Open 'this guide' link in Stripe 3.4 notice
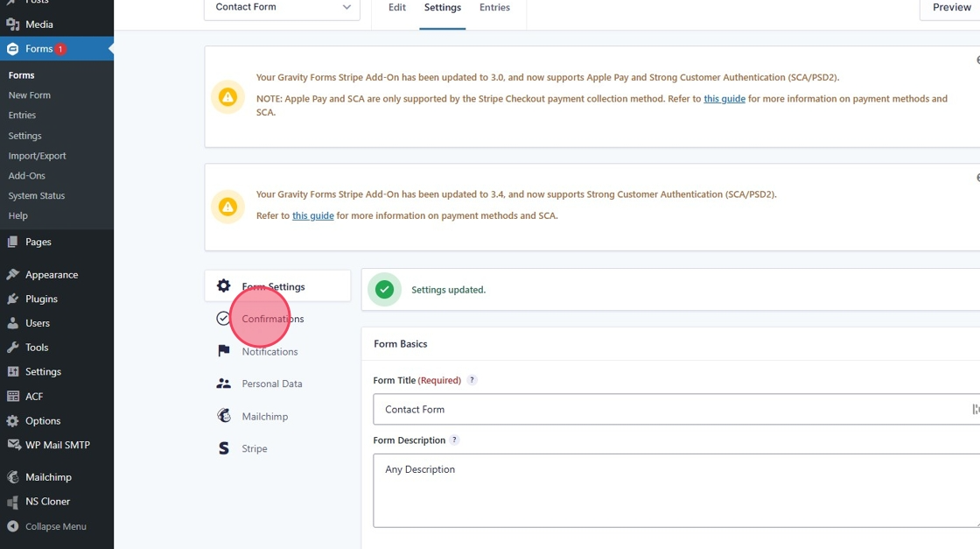Screen dimensions: 980x549 313,215
